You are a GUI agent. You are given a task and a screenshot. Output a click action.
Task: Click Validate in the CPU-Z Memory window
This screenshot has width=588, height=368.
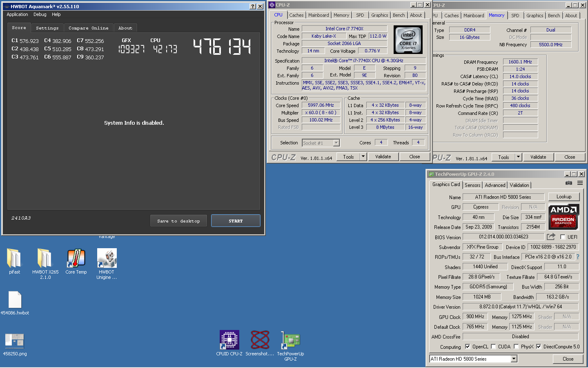click(538, 157)
